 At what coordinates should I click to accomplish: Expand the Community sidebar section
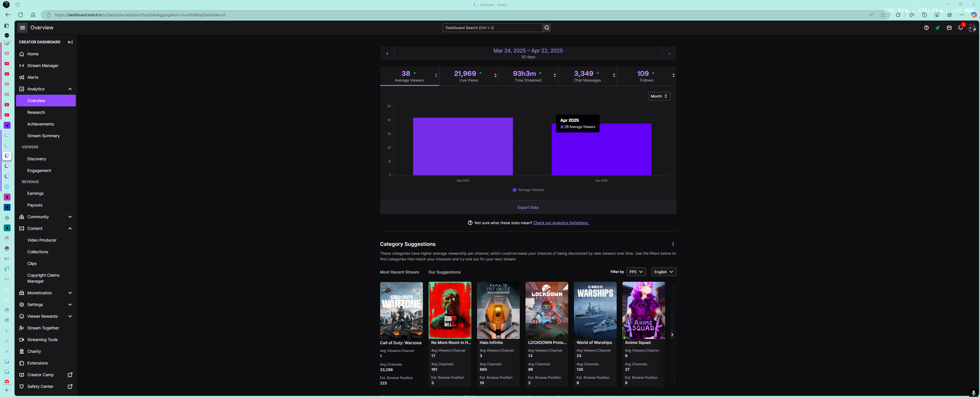[x=70, y=217]
